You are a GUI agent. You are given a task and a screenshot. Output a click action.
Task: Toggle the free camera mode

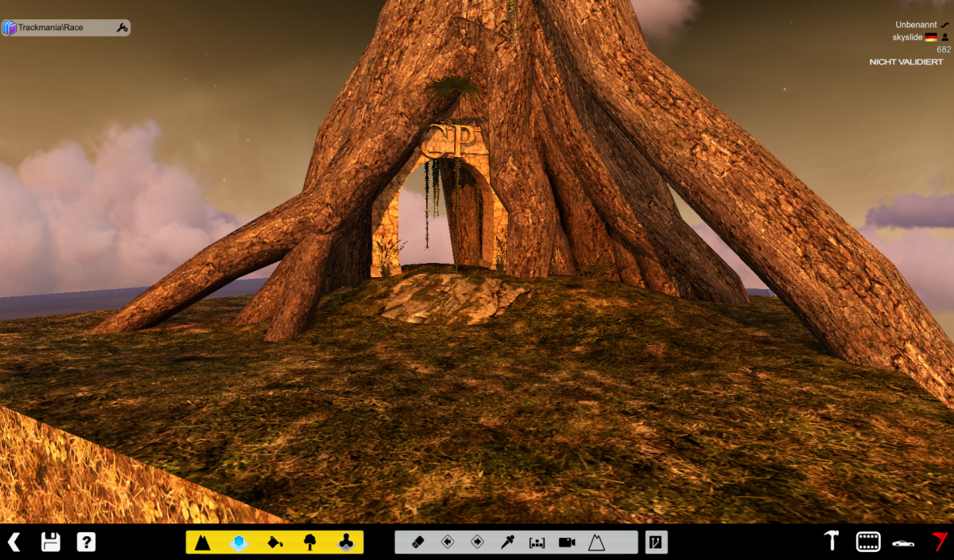(566, 543)
